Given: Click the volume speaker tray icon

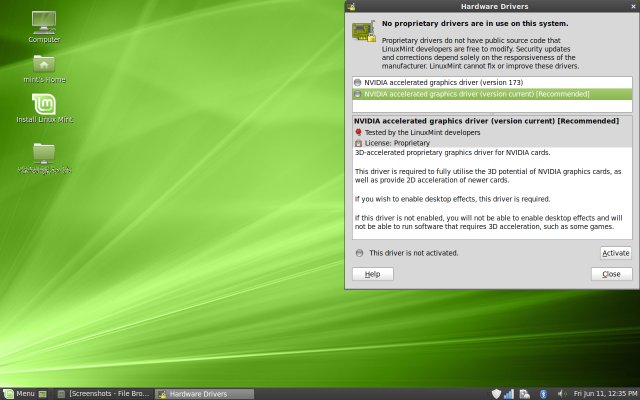Looking at the screenshot, I should [x=561, y=393].
